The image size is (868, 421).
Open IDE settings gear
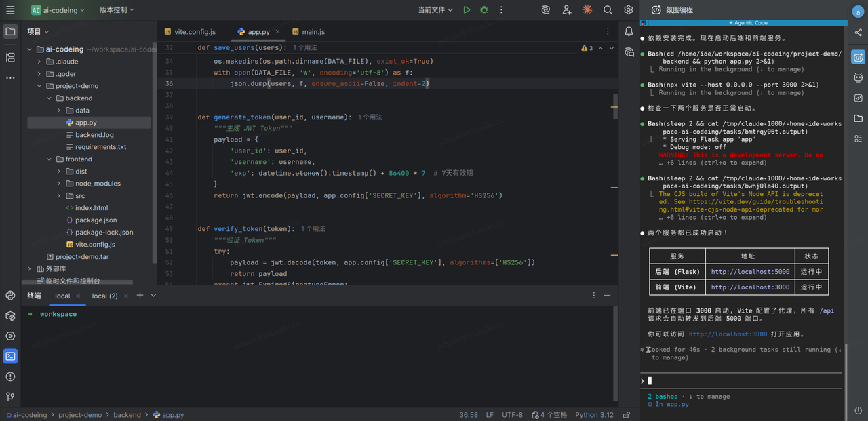tap(629, 10)
